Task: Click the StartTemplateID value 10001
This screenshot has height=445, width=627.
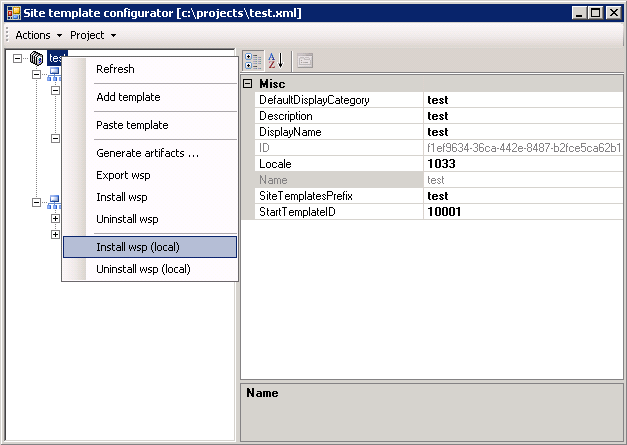Action: pos(523,212)
